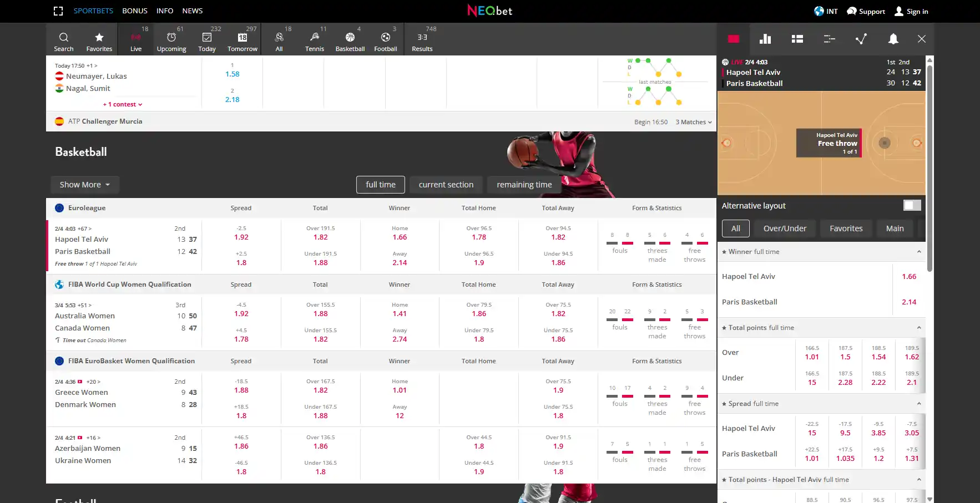The height and width of the screenshot is (503, 980).
Task: Switch to the Over/Under tab
Action: [785, 228]
